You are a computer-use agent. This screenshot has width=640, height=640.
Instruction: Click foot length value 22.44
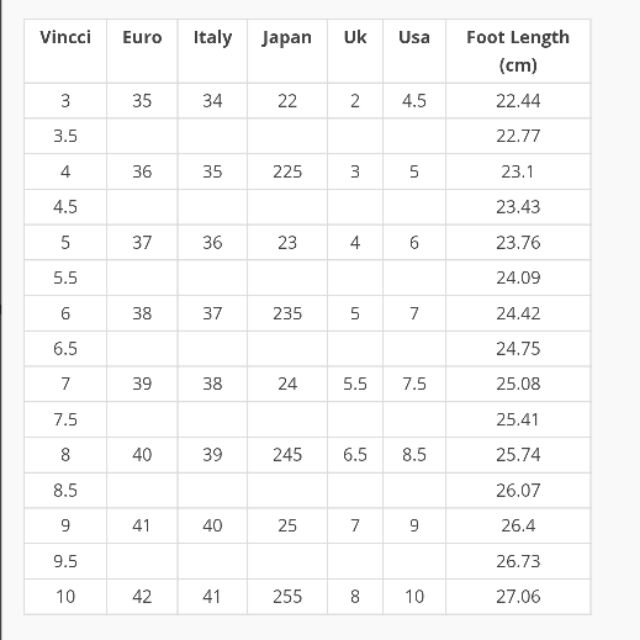[x=517, y=101]
